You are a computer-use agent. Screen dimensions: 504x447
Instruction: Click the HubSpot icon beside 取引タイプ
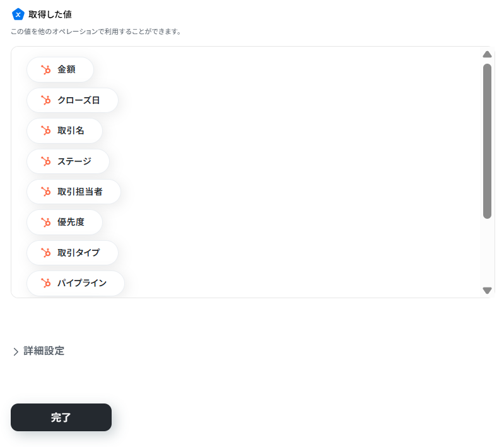pos(45,253)
